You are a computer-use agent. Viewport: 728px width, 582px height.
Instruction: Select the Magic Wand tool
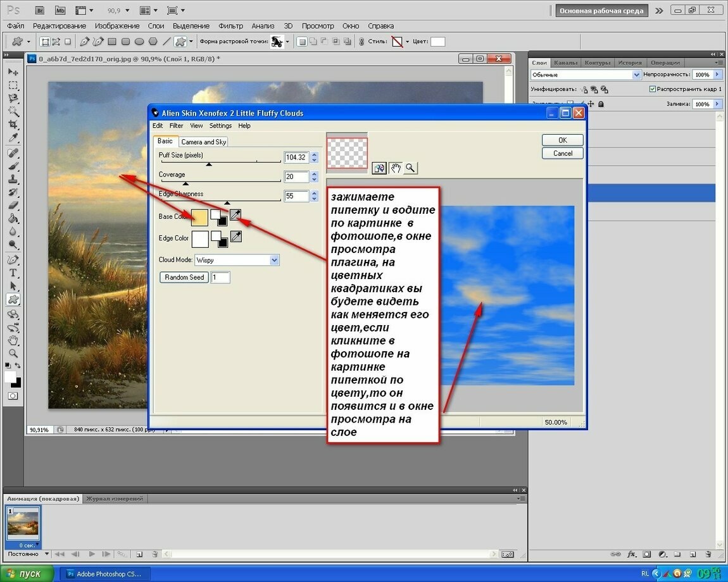[13, 111]
